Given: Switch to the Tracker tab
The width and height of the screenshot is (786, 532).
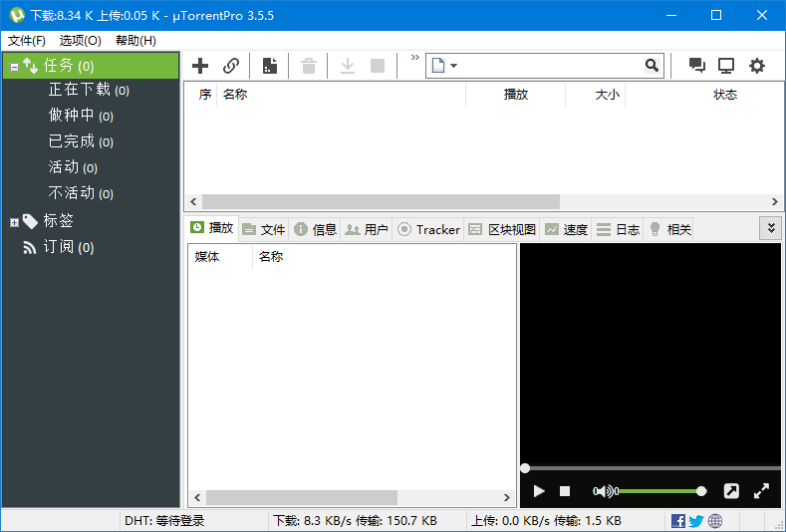Looking at the screenshot, I should (x=428, y=230).
